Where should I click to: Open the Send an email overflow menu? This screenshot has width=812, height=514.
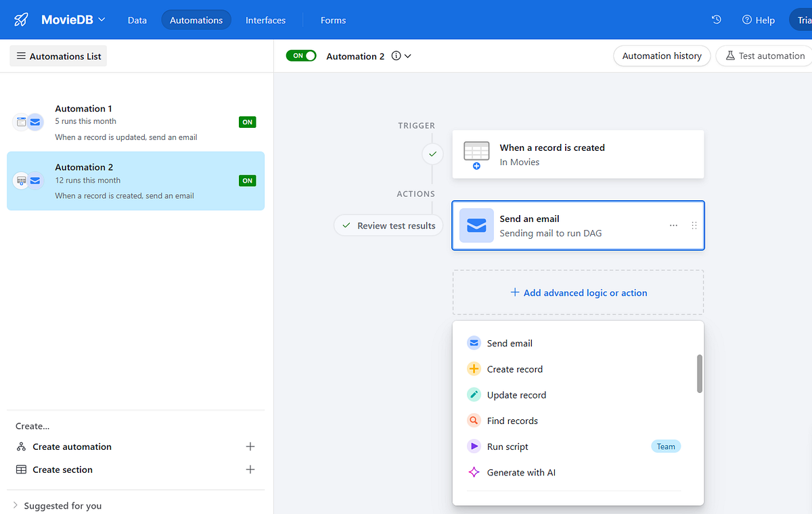click(673, 225)
